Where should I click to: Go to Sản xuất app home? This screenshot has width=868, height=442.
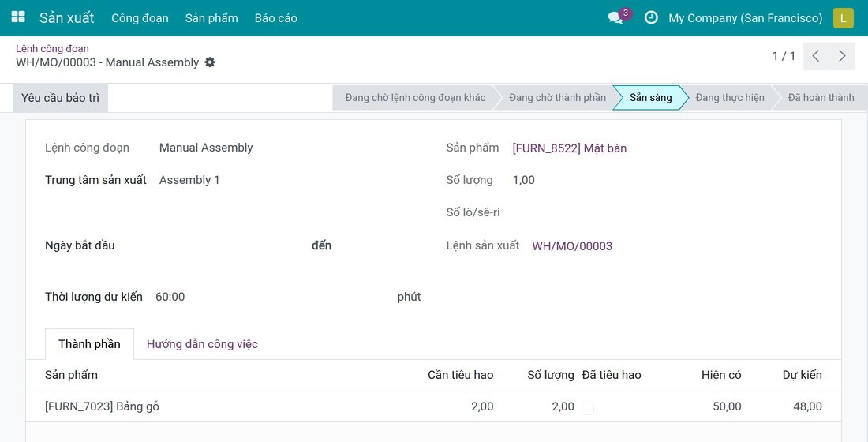(66, 17)
